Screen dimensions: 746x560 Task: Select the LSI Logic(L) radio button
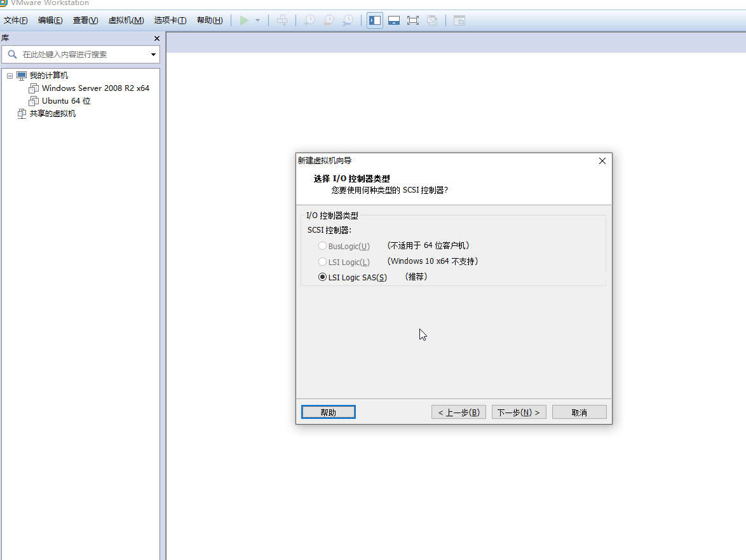click(x=323, y=262)
